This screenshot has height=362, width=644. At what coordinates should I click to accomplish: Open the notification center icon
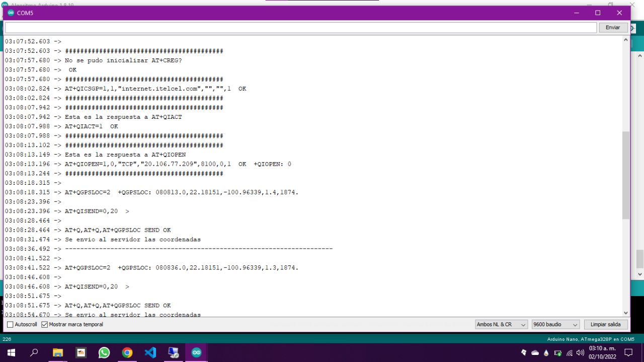point(628,352)
